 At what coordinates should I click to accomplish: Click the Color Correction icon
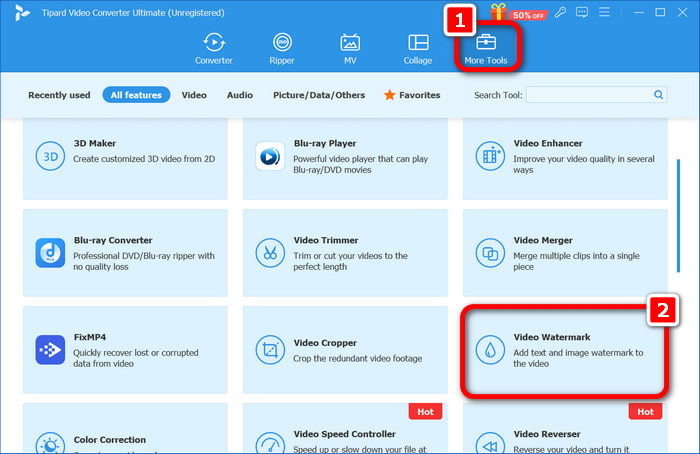pos(50,443)
